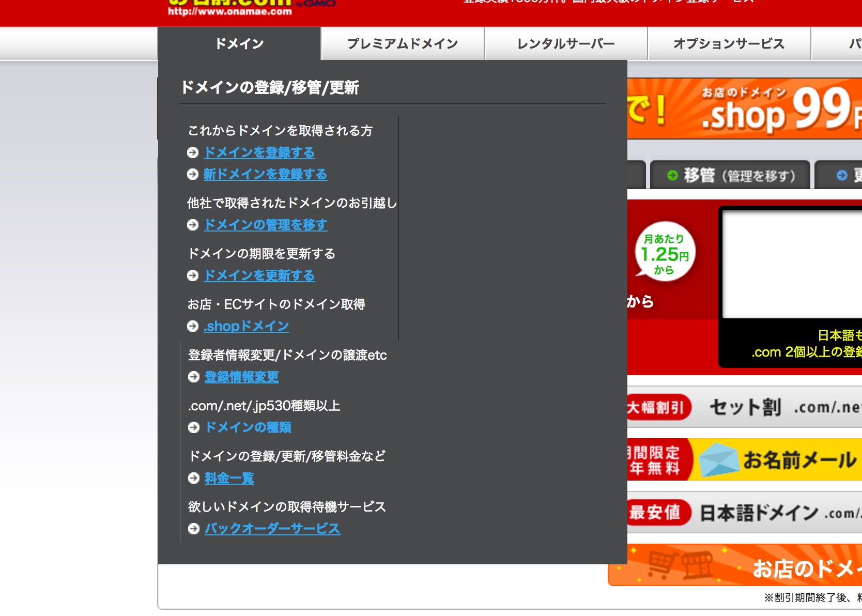Viewport: 862px width, 616px height.
Task: Click the 他社で取得されたドメインのお引越し text
Action: 292,203
